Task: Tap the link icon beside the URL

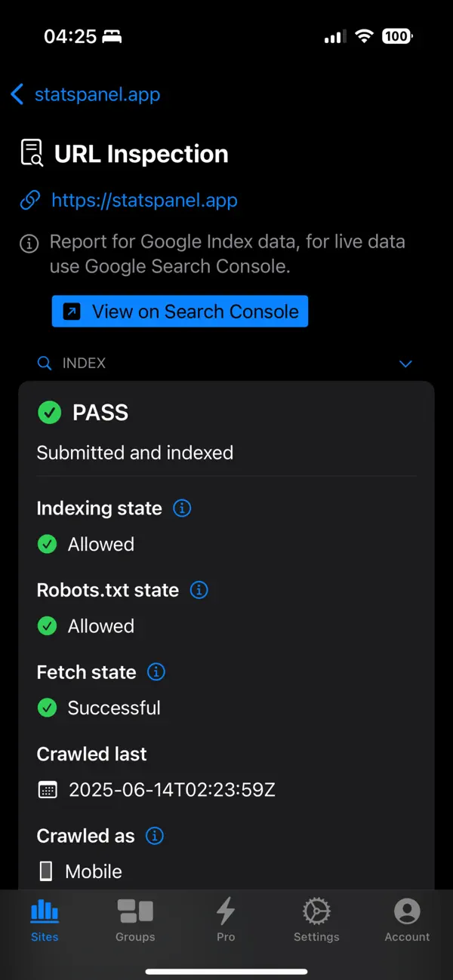Action: [29, 200]
